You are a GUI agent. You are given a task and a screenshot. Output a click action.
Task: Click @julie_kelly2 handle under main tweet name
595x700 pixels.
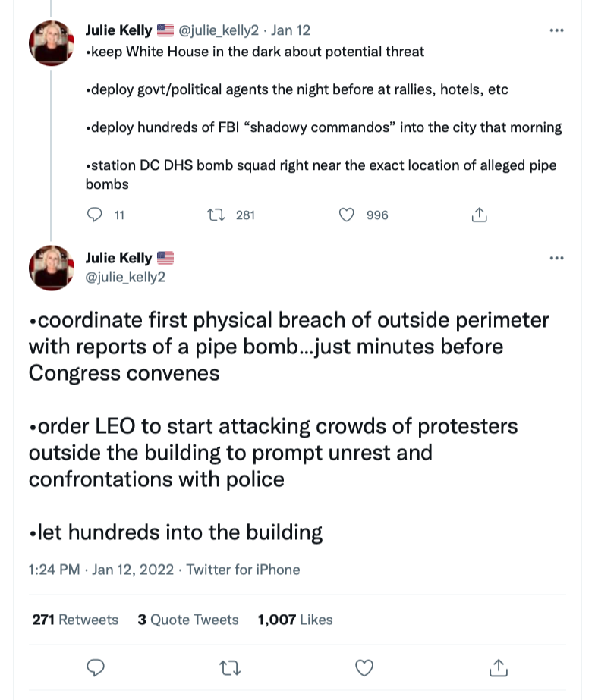125,277
